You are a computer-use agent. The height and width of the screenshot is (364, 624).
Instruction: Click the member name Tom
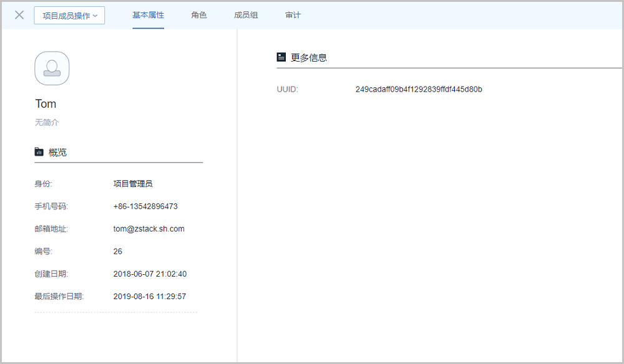pos(46,103)
